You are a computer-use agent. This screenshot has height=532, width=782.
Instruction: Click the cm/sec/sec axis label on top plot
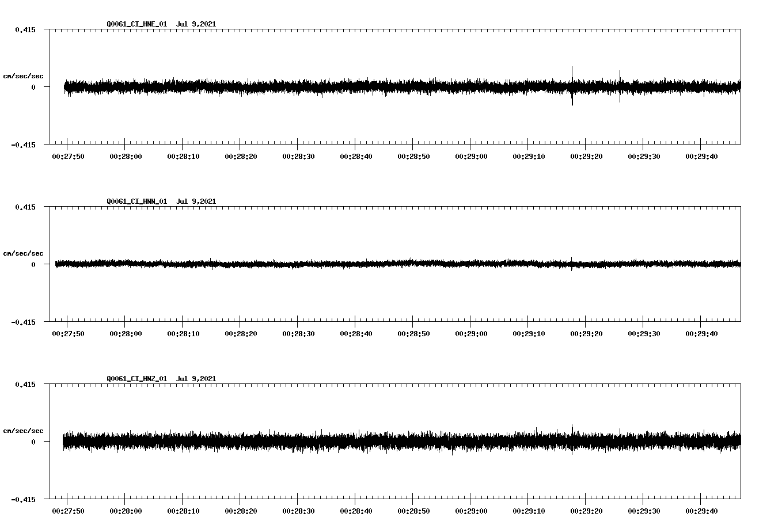[x=24, y=75]
